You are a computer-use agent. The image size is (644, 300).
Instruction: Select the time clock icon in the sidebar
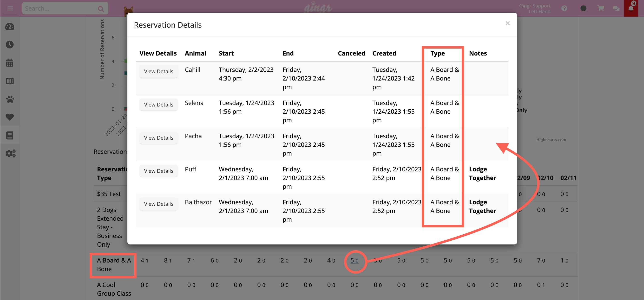click(x=9, y=45)
